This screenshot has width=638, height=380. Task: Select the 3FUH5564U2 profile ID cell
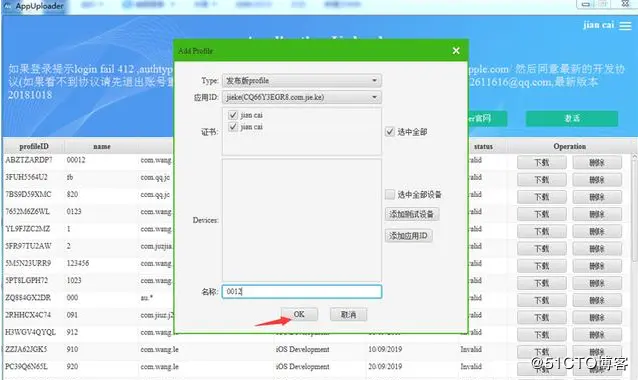coord(26,177)
